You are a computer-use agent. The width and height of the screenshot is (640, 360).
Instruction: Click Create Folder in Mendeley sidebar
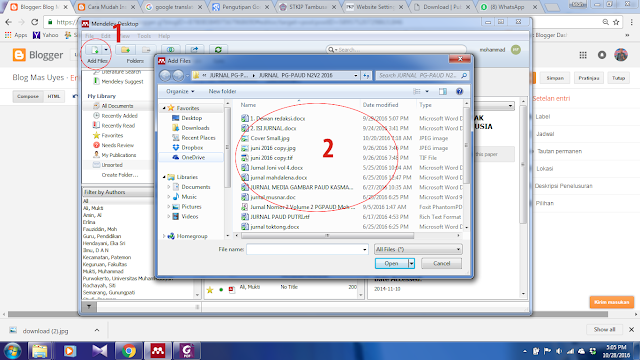tap(120, 175)
